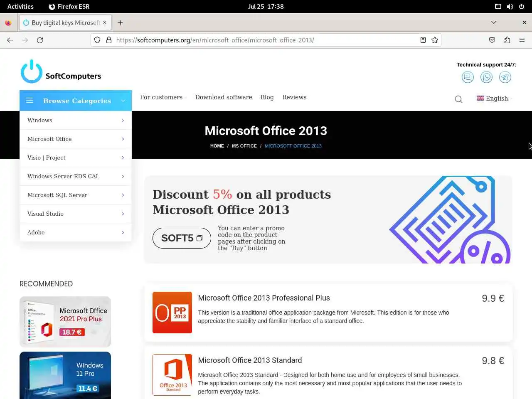Open the Telegram support icon

point(505,77)
